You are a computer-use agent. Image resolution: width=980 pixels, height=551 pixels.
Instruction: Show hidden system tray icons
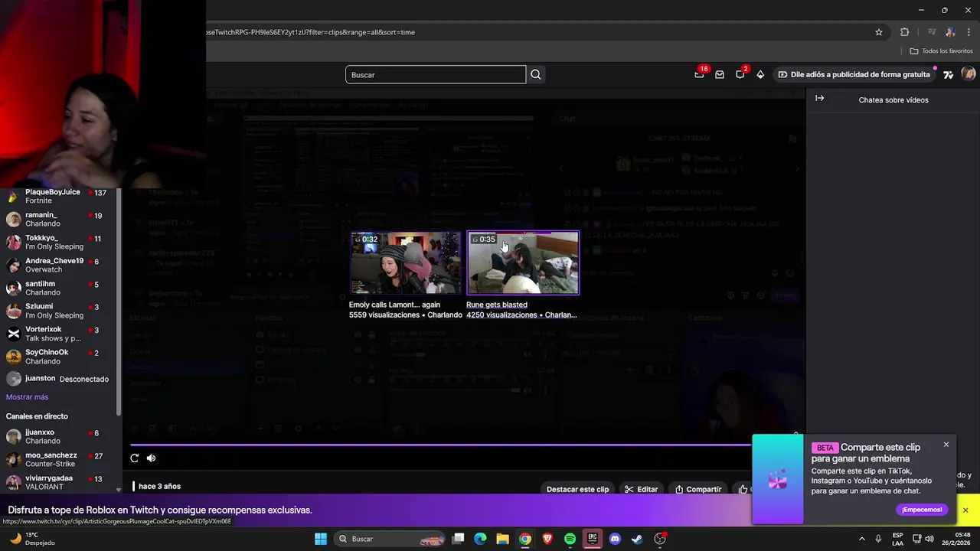point(861,539)
